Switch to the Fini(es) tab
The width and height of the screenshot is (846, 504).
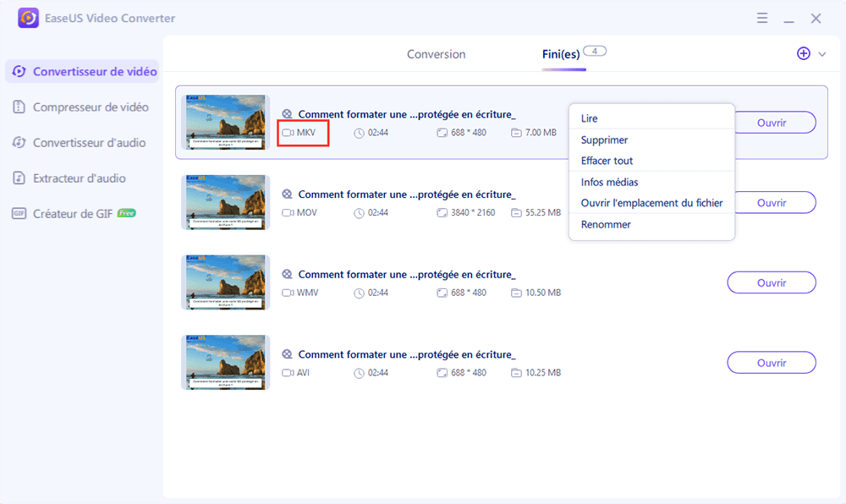tap(561, 54)
